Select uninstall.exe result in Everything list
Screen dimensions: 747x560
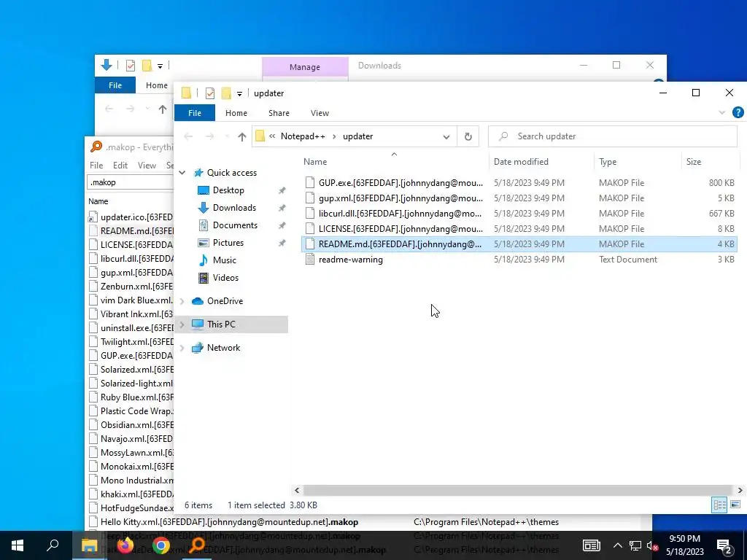[131, 328]
